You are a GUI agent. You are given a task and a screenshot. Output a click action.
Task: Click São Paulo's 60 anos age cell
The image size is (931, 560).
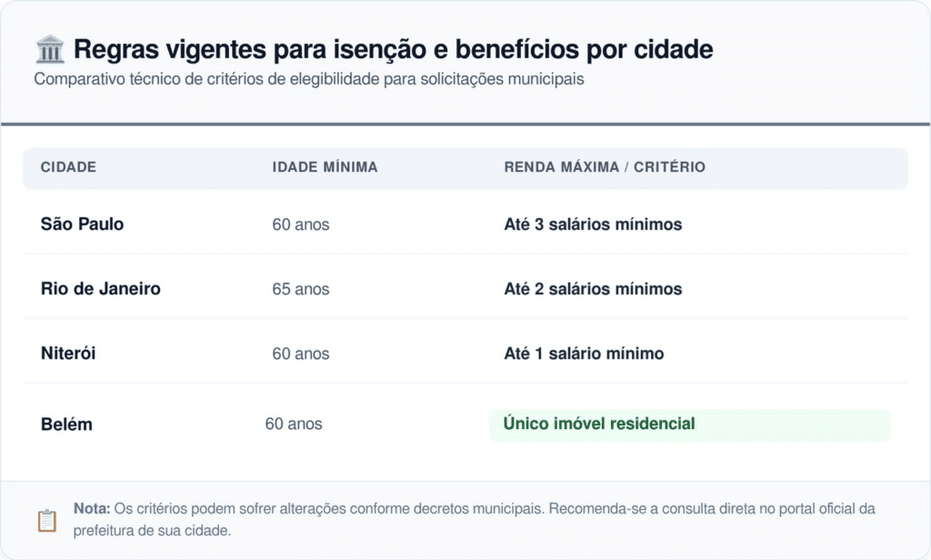pyautogui.click(x=300, y=225)
